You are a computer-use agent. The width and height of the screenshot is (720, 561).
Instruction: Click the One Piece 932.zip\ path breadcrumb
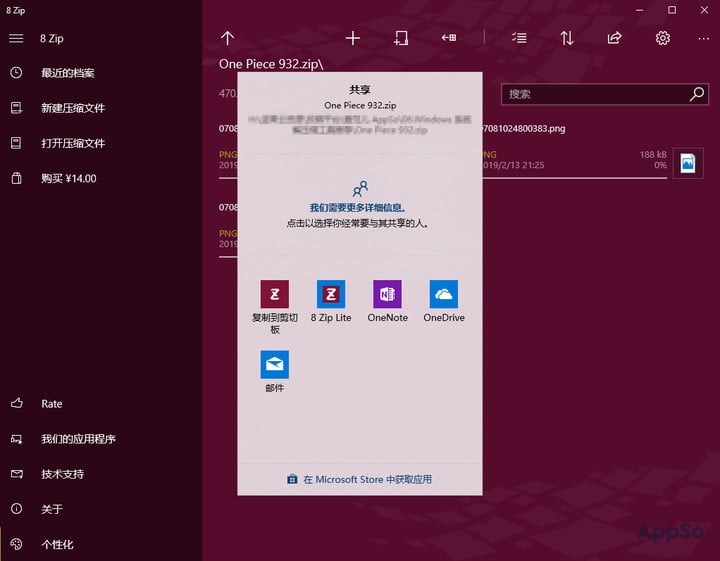[x=271, y=64]
